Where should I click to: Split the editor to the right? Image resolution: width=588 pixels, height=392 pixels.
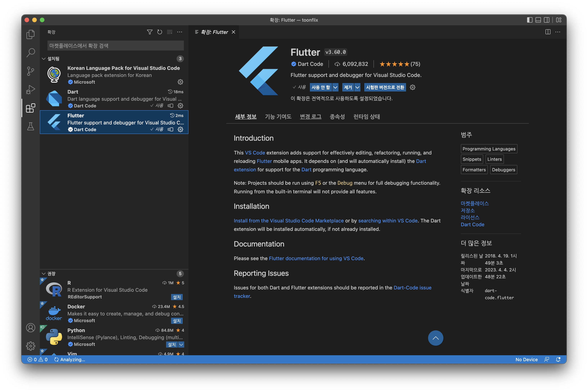point(548,32)
